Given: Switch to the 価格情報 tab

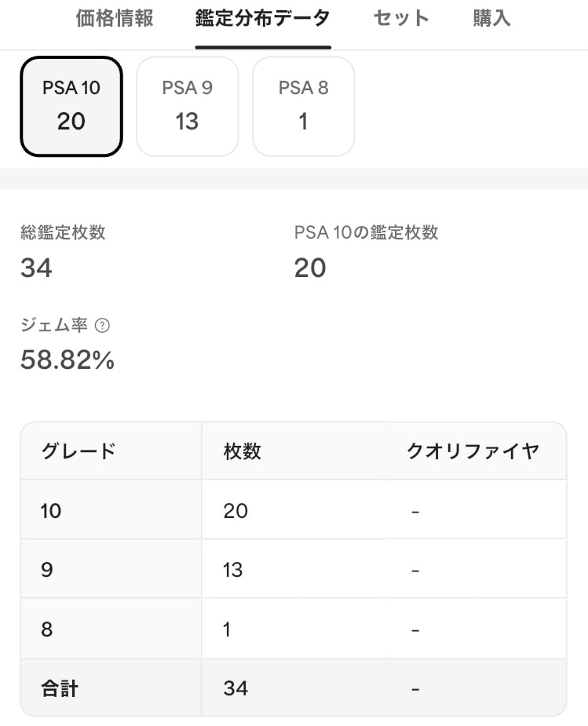Looking at the screenshot, I should [x=115, y=19].
